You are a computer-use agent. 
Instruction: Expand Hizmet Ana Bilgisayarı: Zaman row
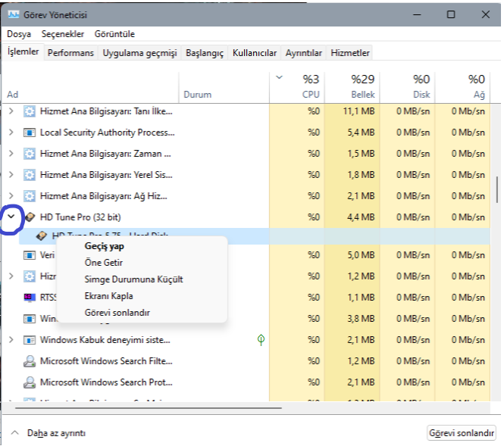(11, 154)
